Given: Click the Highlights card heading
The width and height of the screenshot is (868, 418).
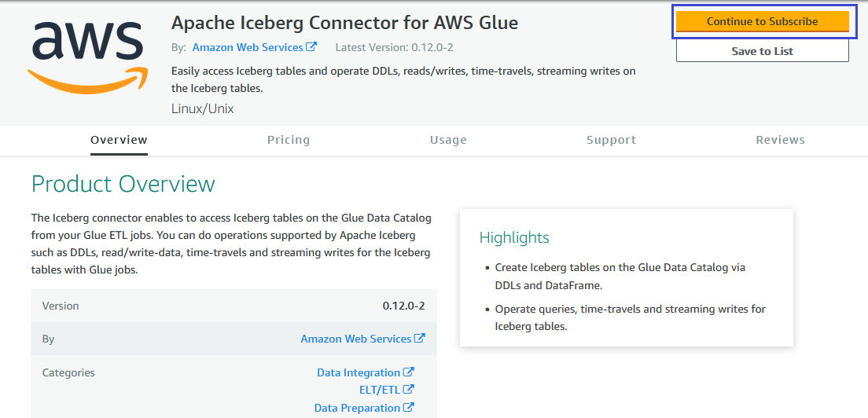Looking at the screenshot, I should 514,237.
